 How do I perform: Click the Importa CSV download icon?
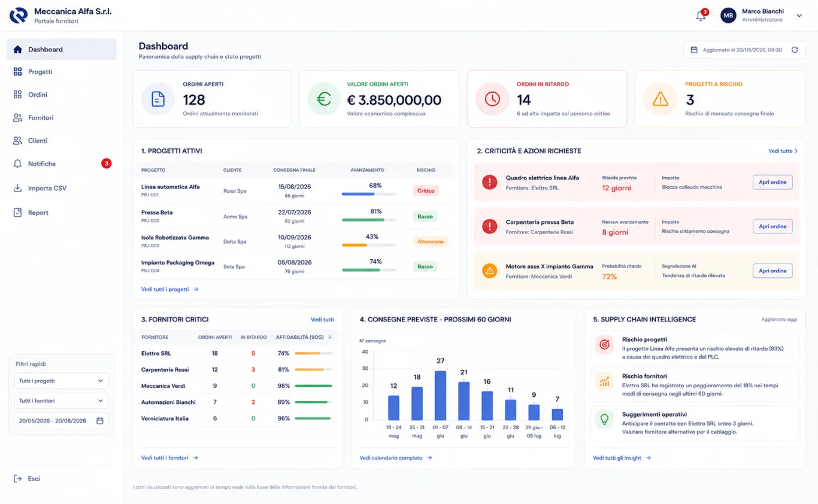point(17,189)
